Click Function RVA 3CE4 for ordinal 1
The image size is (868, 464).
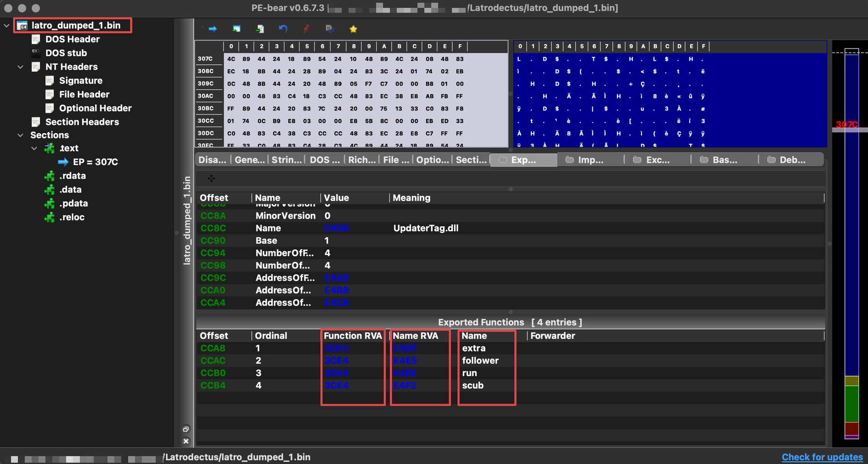coord(337,348)
